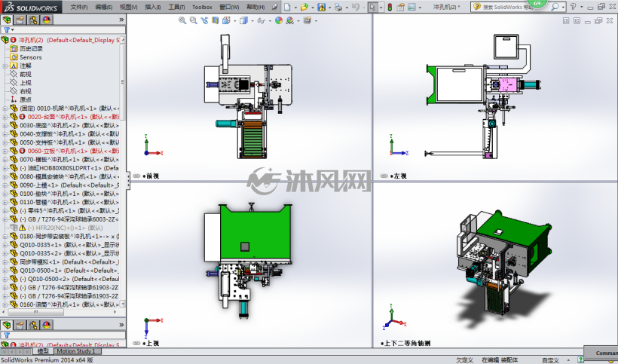Image resolution: width=618 pixels, height=364 pixels.
Task: Click the Section View icon
Action: coord(215,20)
